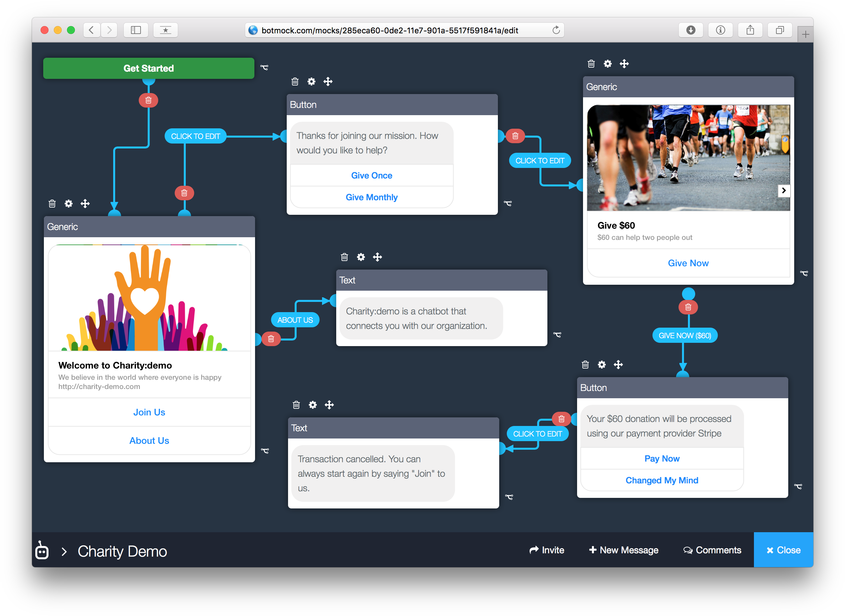Go back with Safari back arrow
The image size is (845, 616).
(x=91, y=30)
